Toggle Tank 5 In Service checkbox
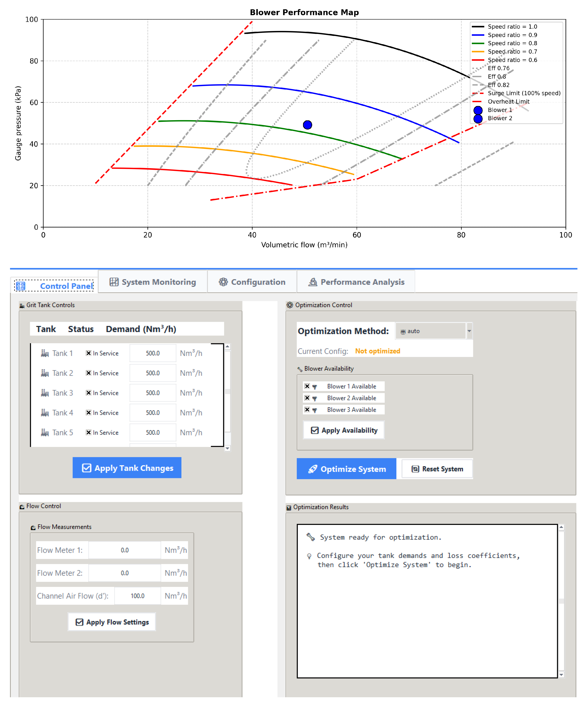 89,433
